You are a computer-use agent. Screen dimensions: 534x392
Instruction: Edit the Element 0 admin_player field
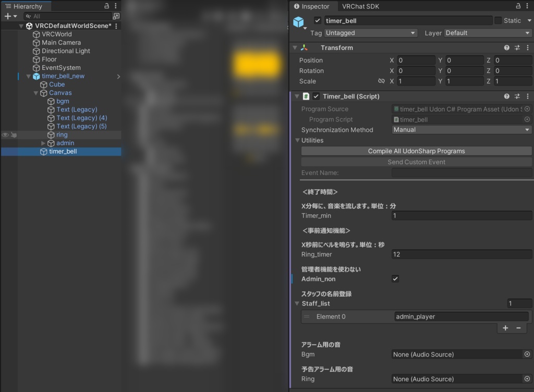(x=461, y=316)
